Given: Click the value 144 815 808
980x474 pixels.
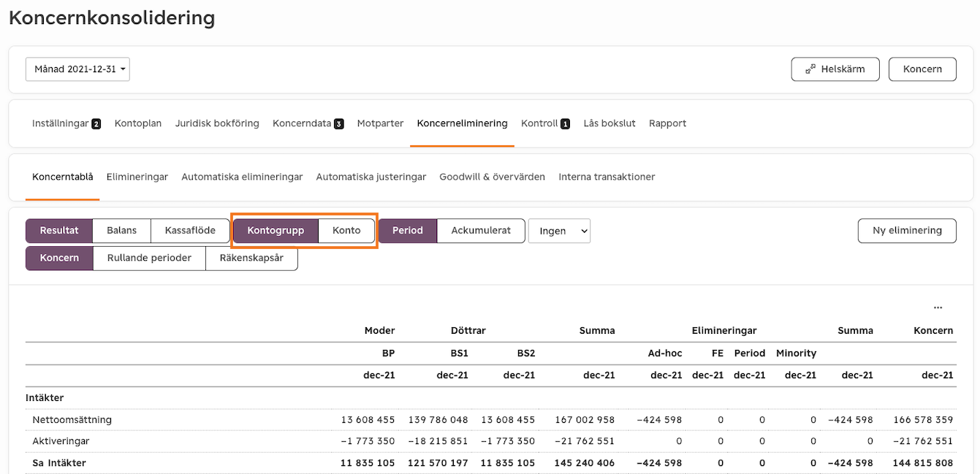Looking at the screenshot, I should coord(923,463).
